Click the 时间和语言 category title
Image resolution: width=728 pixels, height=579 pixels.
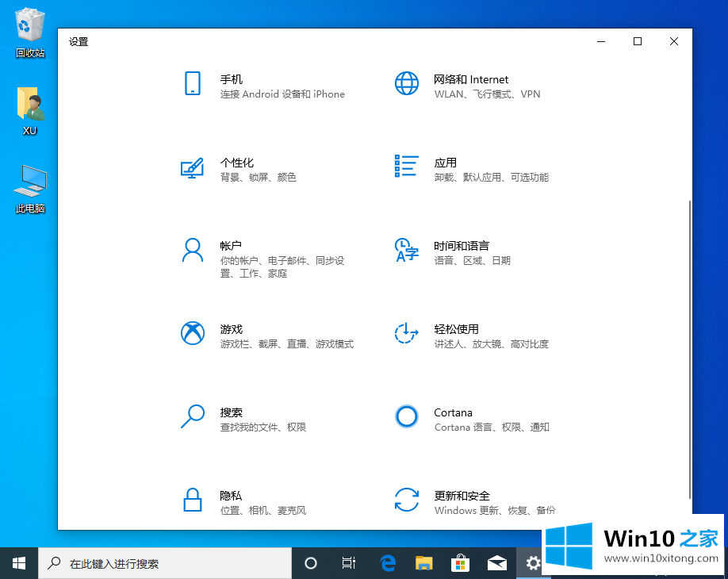462,246
